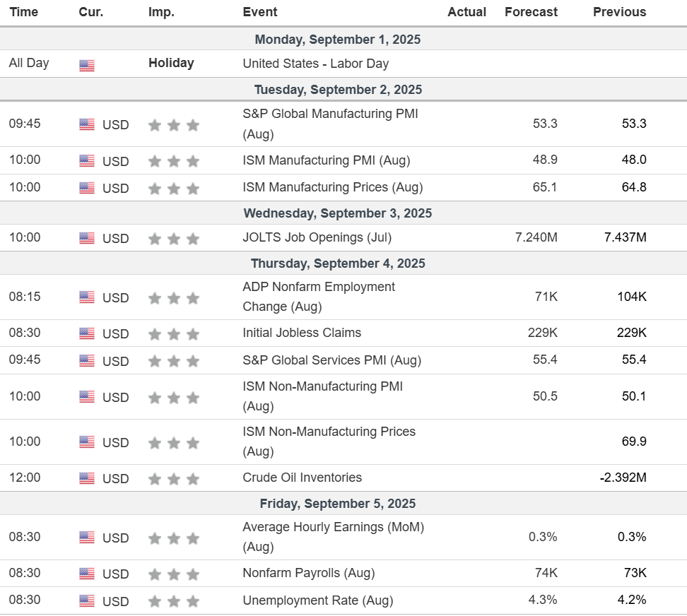Viewport: 687px width, 616px height.
Task: Click importance stars for S&P Global Services PMI
Action: point(174,361)
